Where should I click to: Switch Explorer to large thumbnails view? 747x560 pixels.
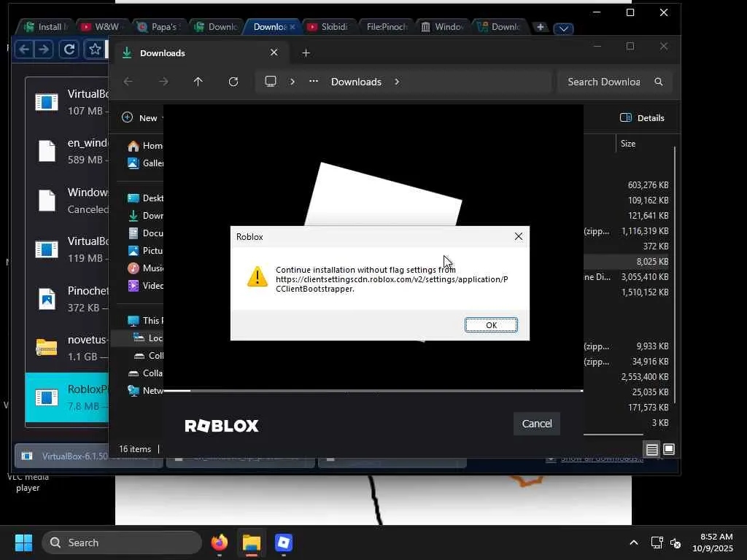[669, 449]
